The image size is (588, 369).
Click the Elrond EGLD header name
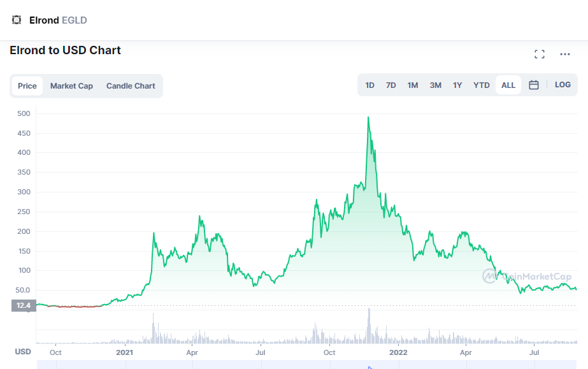(58, 20)
